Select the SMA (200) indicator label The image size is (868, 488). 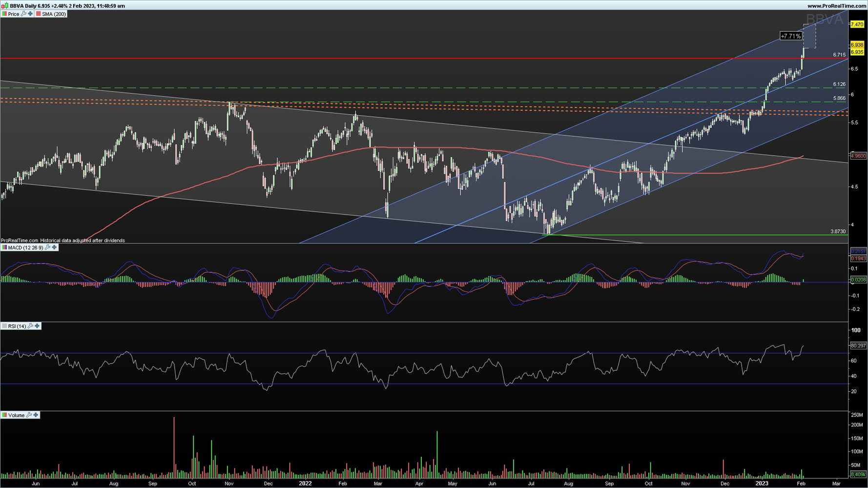pyautogui.click(x=54, y=14)
